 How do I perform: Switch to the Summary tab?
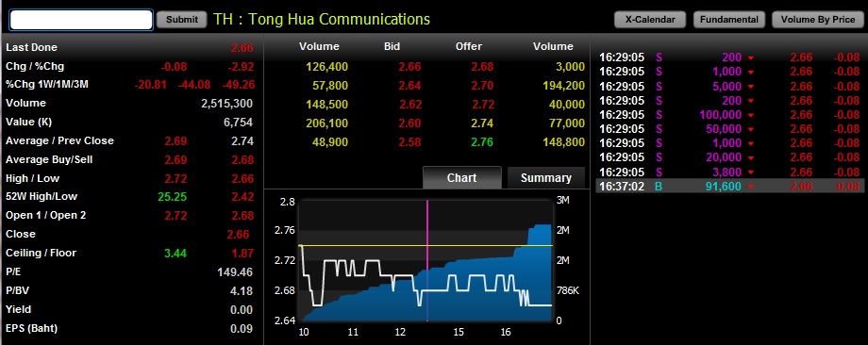point(546,178)
